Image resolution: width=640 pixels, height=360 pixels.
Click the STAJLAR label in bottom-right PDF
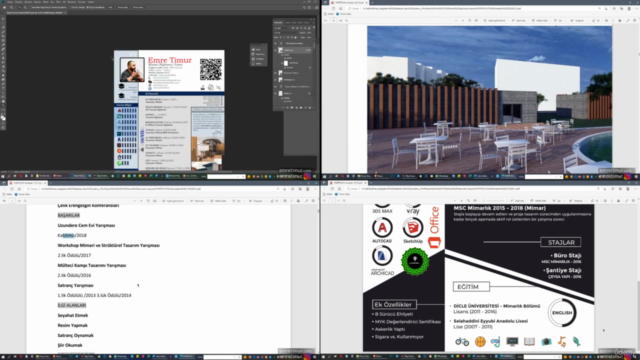(561, 242)
